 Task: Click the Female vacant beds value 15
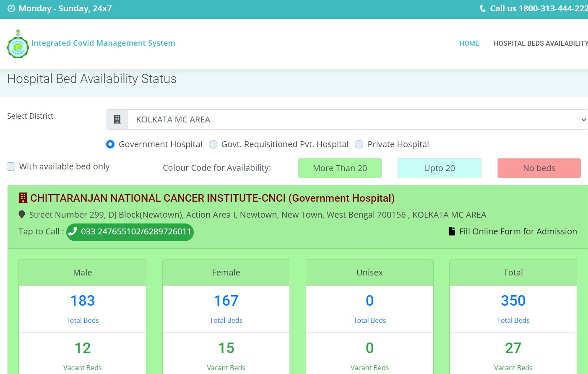(226, 348)
